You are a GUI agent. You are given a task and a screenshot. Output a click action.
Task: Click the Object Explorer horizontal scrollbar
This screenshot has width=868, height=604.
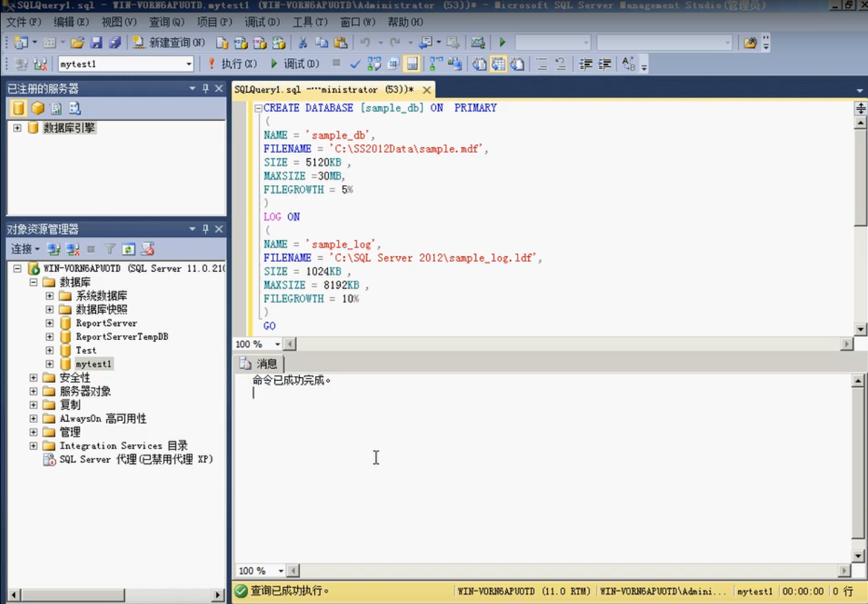point(116,595)
